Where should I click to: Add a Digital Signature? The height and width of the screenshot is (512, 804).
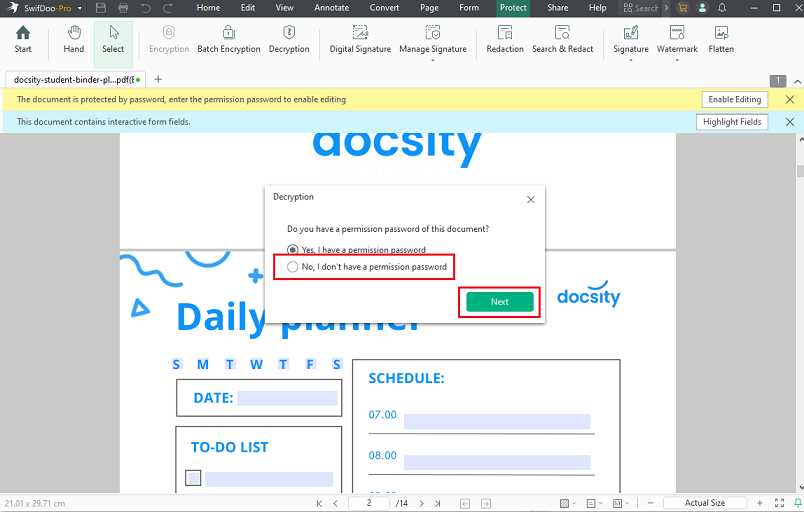pos(360,40)
